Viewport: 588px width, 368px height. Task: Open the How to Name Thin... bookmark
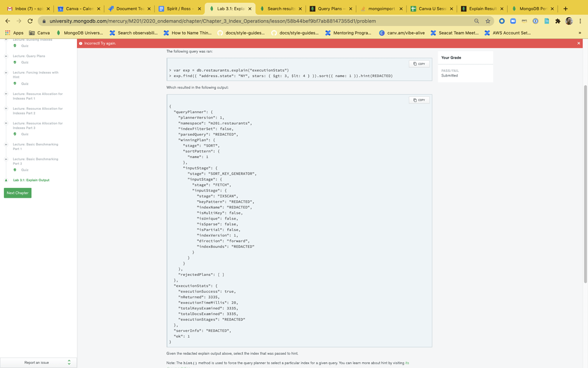click(188, 33)
